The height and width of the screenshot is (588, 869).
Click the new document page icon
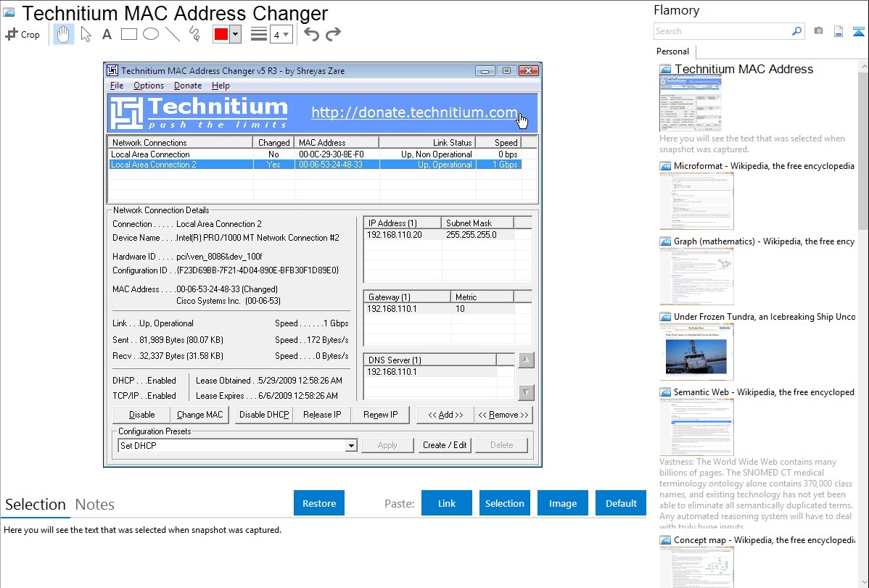tap(839, 31)
